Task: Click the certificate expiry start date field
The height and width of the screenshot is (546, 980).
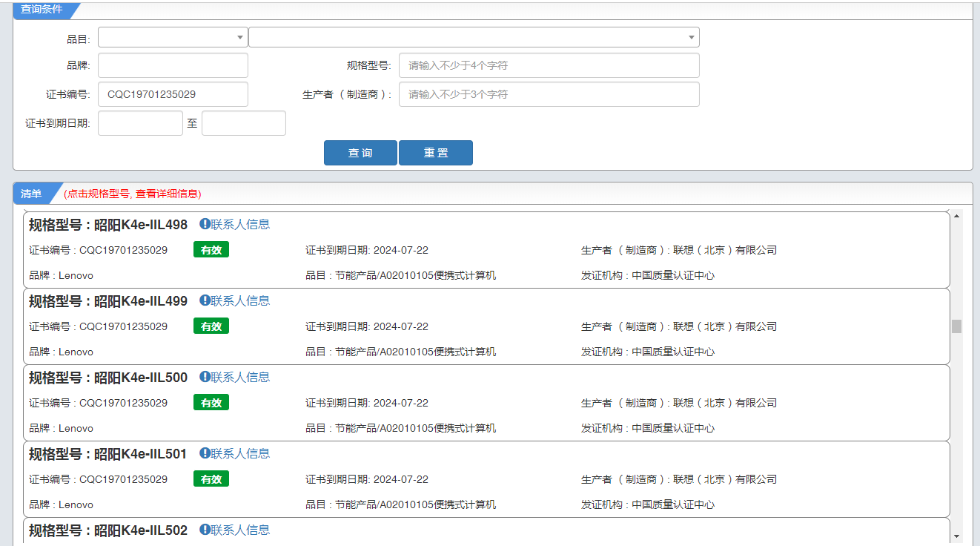Action: coord(140,123)
